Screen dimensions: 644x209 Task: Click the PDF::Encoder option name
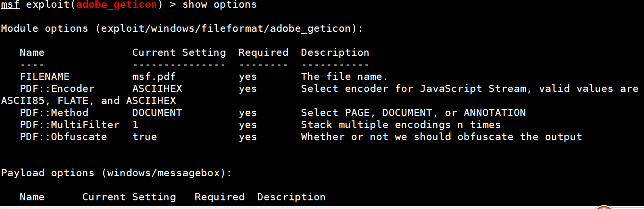point(57,89)
